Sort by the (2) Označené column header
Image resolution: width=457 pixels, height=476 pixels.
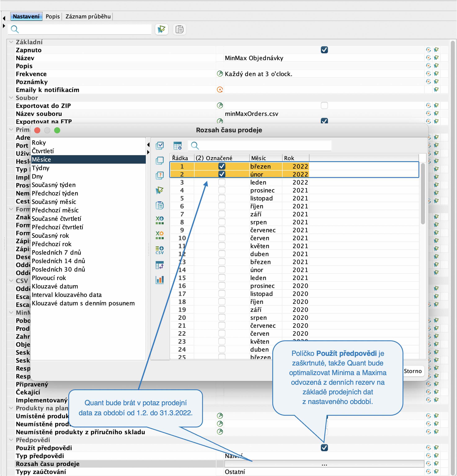[222, 158]
